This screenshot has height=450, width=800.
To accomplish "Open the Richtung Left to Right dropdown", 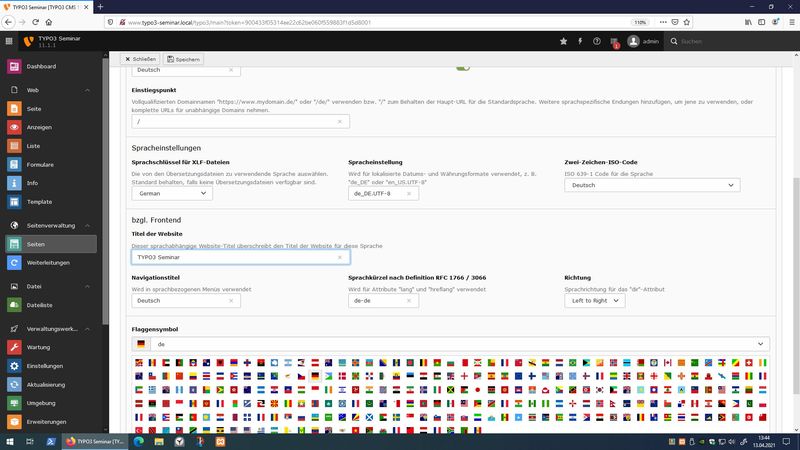I will point(594,301).
